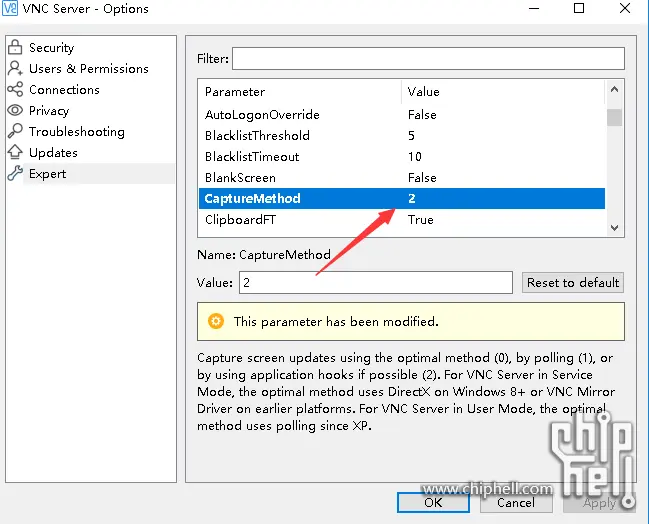Click the Troubleshooting magnifier icon
Image resolution: width=649 pixels, height=524 pixels.
(x=15, y=131)
